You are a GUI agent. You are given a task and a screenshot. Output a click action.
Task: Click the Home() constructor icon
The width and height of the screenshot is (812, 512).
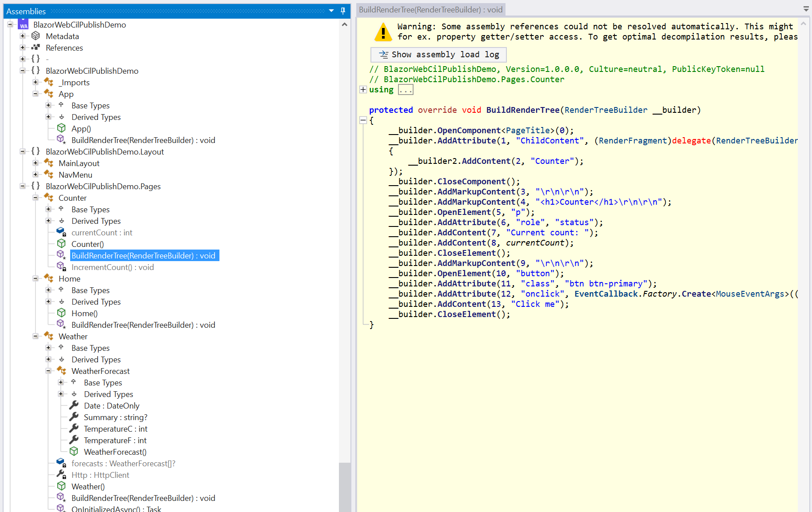[61, 313]
